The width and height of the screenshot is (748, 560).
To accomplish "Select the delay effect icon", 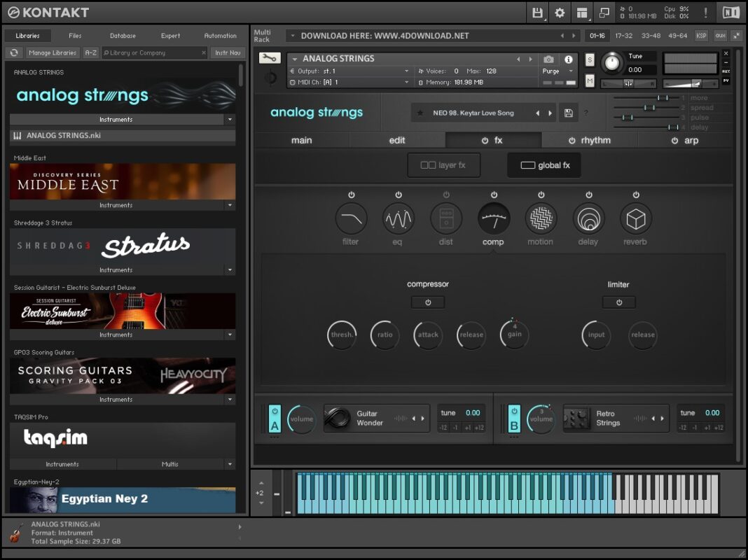I will coord(588,219).
